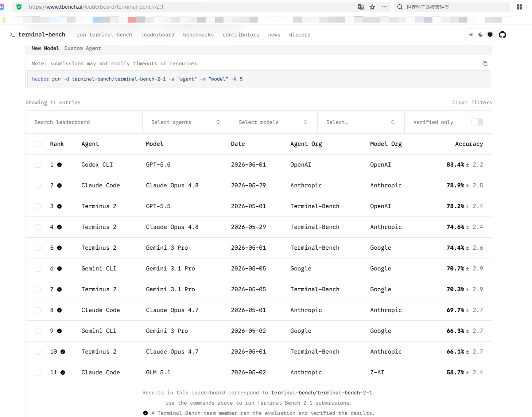Copy the harbor run command

[x=485, y=63]
